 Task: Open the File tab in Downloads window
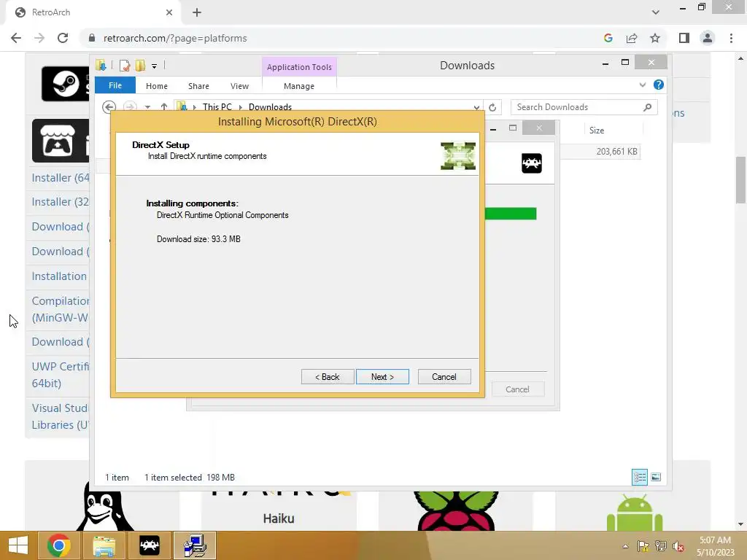point(115,85)
